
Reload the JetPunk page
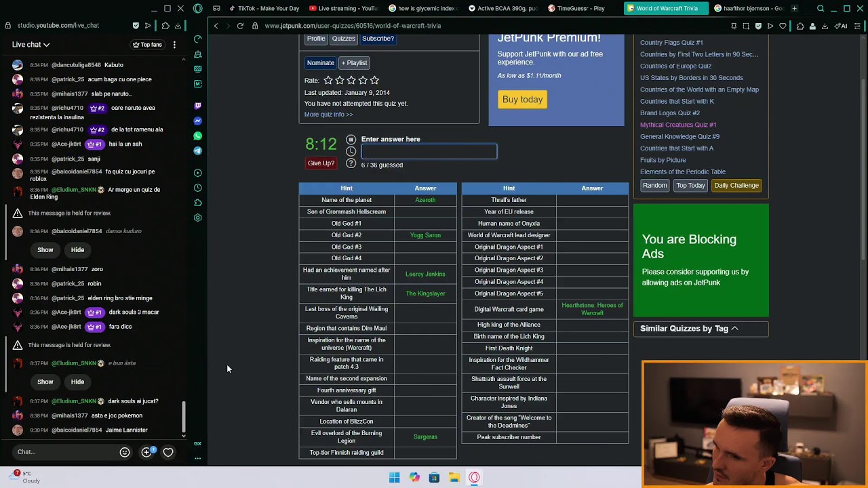pyautogui.click(x=240, y=26)
